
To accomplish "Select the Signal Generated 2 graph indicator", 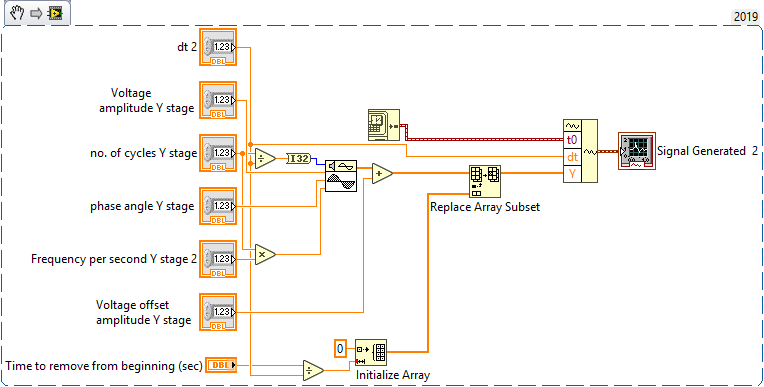I will click(x=637, y=151).
